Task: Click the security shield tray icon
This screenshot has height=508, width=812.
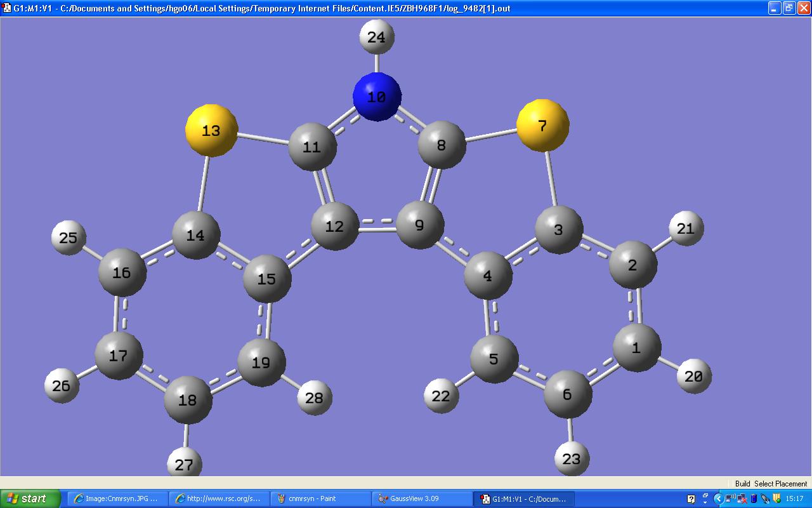Action: coord(776,498)
